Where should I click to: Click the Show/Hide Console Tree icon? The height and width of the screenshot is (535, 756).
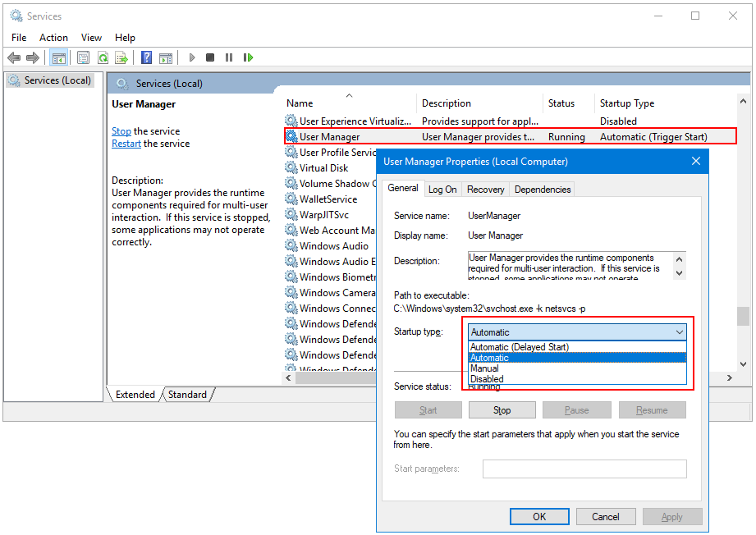(58, 57)
